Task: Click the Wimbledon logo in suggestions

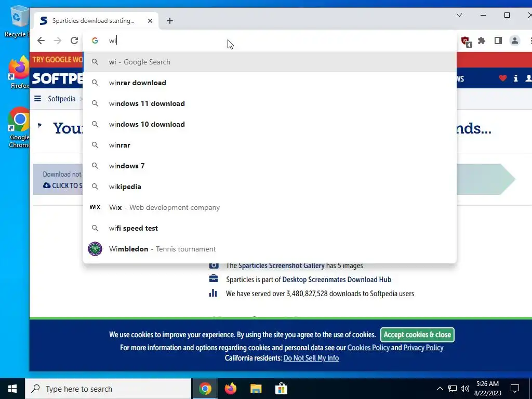Action: [95, 249]
